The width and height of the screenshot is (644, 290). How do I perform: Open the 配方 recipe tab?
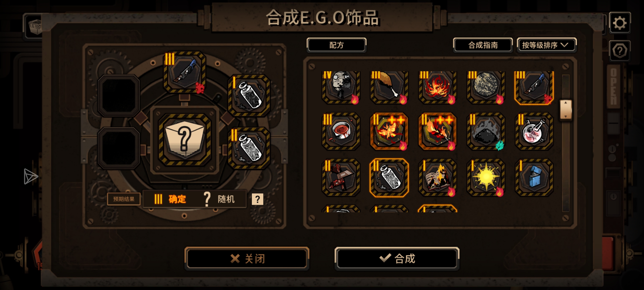pyautogui.click(x=336, y=45)
